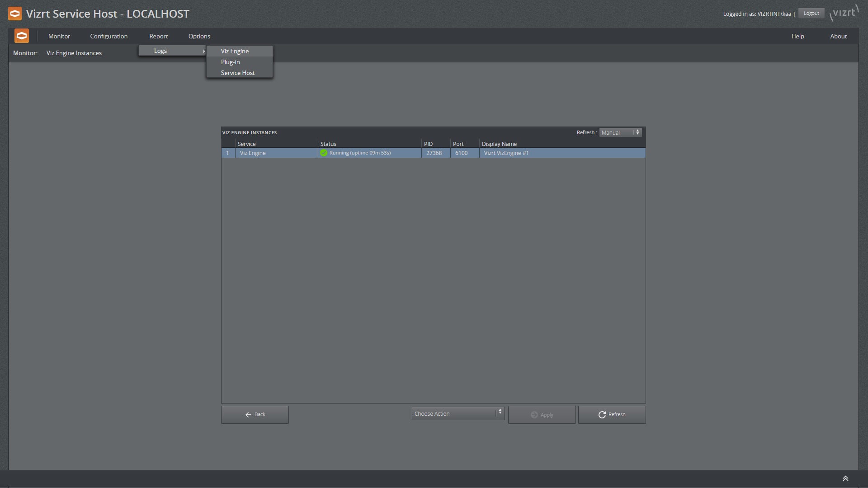
Task: Click the Service Host log option
Action: (237, 73)
